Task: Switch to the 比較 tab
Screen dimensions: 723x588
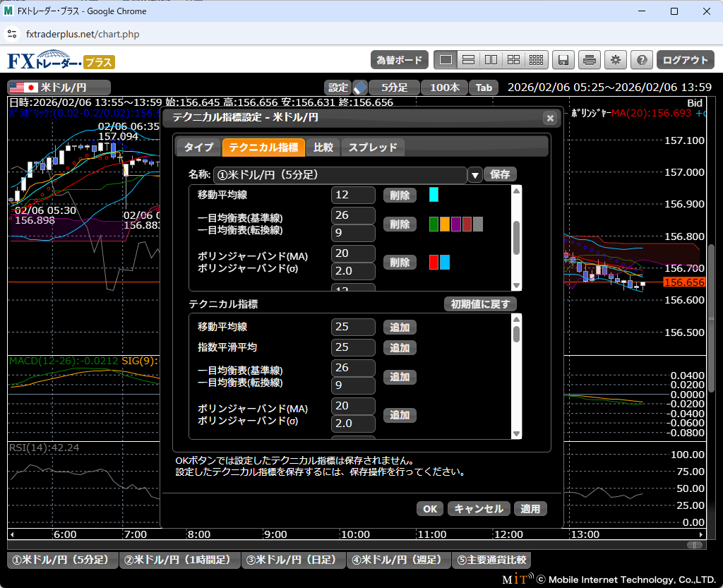Action: coord(323,147)
